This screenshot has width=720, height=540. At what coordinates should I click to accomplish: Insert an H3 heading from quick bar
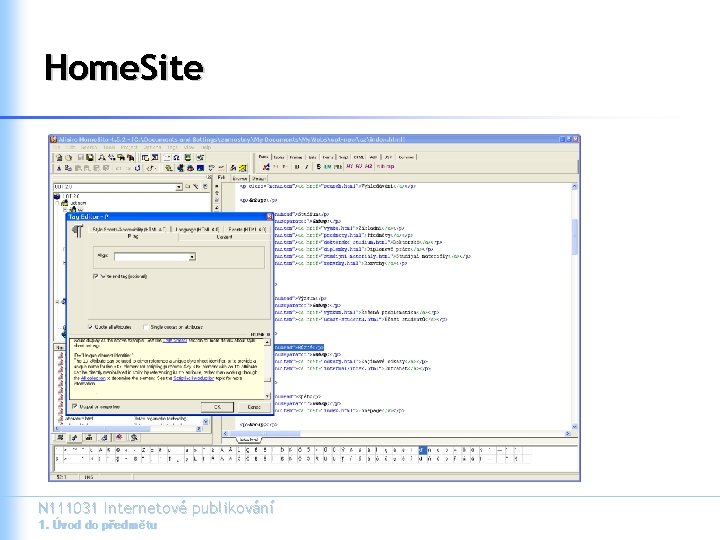[368, 166]
